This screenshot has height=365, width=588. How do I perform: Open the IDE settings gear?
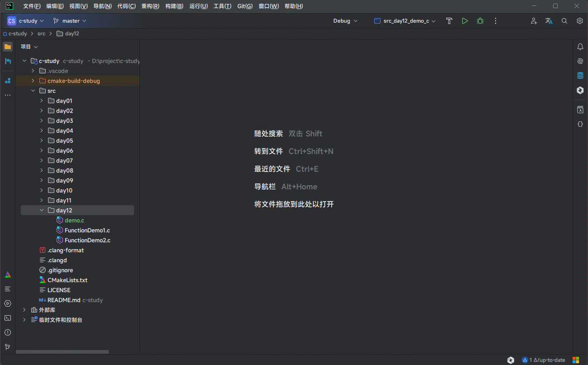click(580, 21)
